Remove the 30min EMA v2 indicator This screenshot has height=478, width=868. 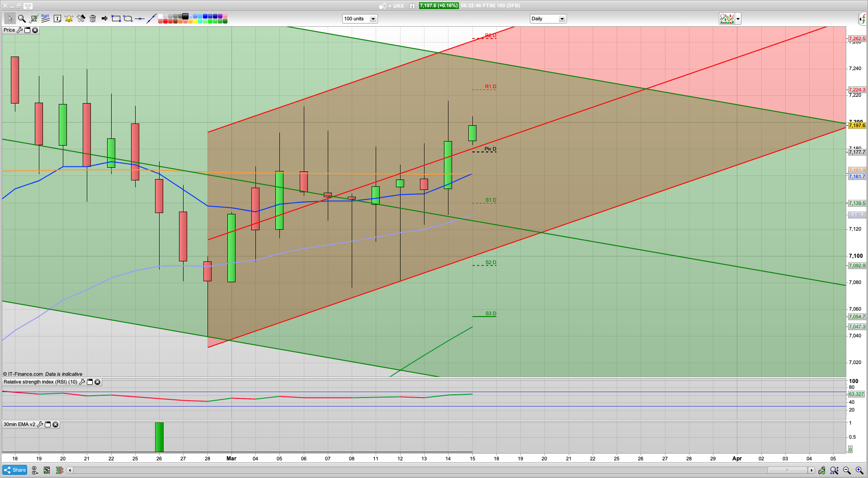(x=55, y=425)
